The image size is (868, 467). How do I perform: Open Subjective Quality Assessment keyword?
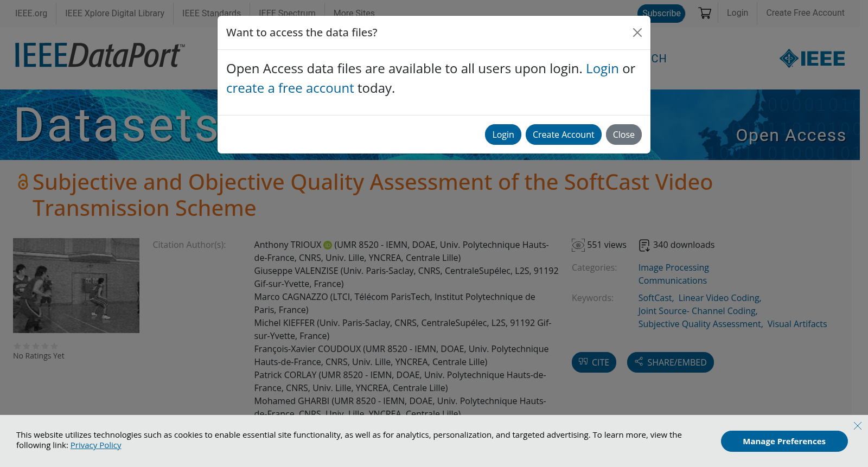(x=700, y=324)
